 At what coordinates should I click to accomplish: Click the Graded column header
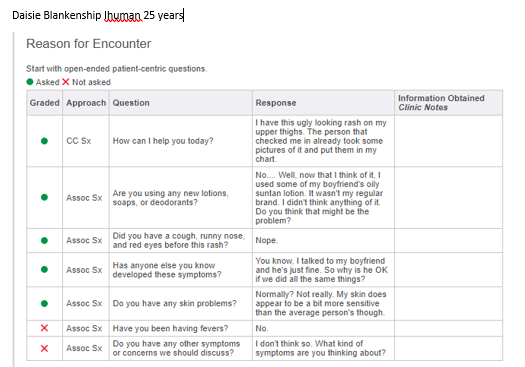pyautogui.click(x=45, y=103)
